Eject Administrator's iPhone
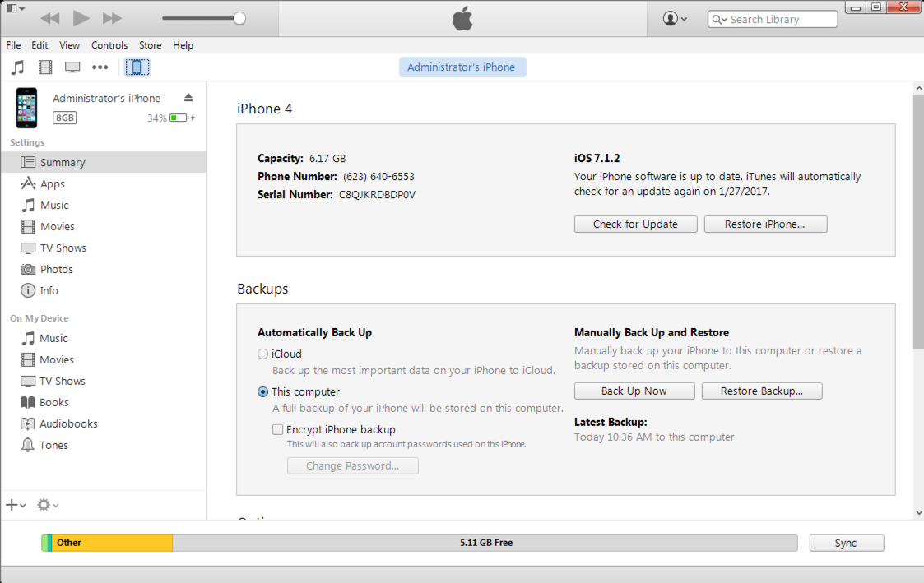 tap(188, 98)
